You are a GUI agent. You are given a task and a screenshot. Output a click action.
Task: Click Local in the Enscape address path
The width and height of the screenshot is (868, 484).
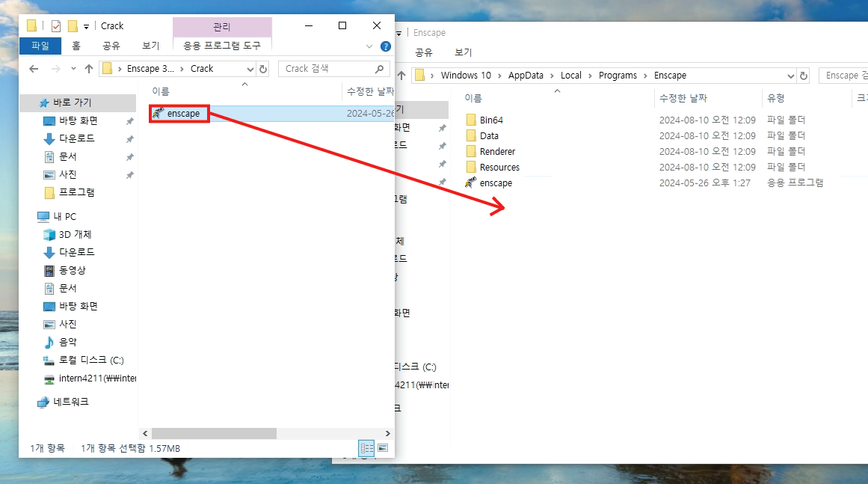click(x=570, y=76)
